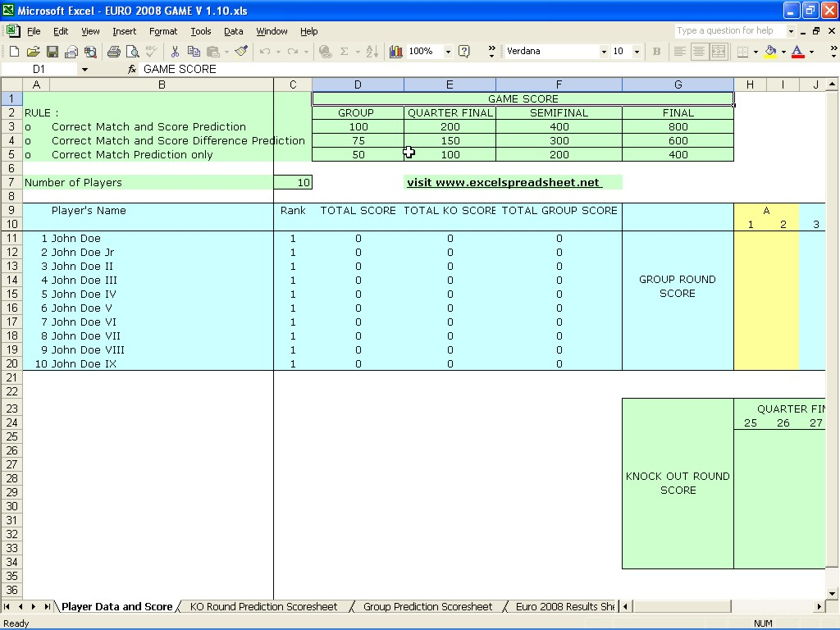Viewport: 840px width, 630px height.
Task: Follow the visit www.excelspreadsheet.net link
Action: coord(503,183)
